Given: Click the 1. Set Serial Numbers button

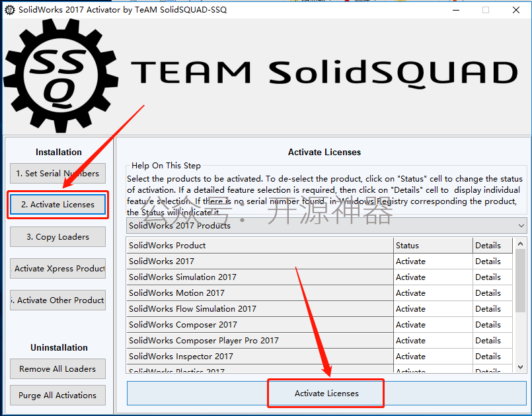Looking at the screenshot, I should 57,173.
